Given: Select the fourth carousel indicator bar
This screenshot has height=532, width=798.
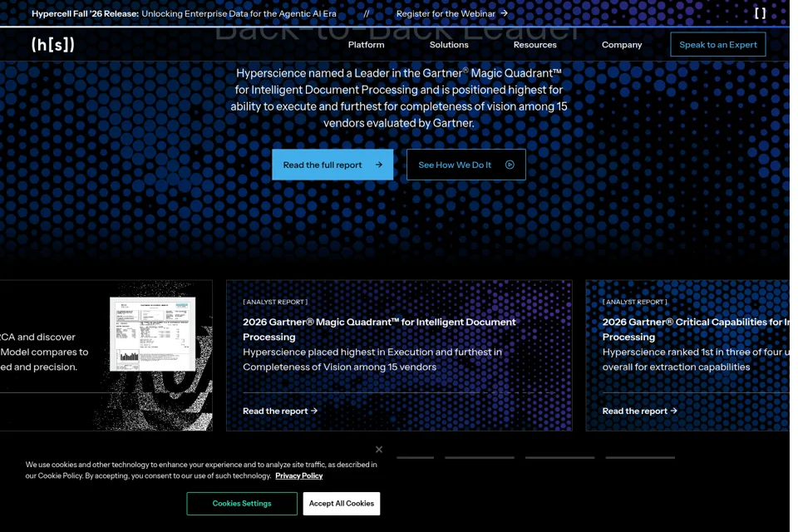Looking at the screenshot, I should (640, 458).
